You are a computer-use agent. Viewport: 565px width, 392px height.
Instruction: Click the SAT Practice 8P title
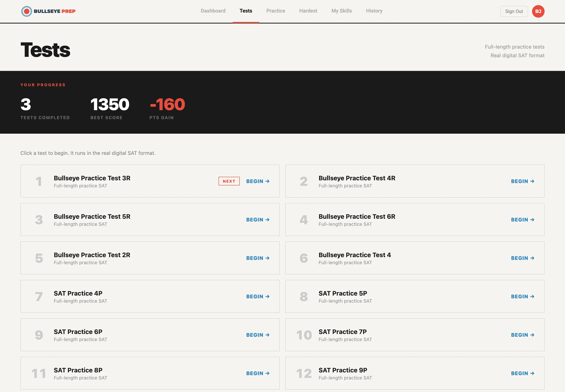[78, 370]
